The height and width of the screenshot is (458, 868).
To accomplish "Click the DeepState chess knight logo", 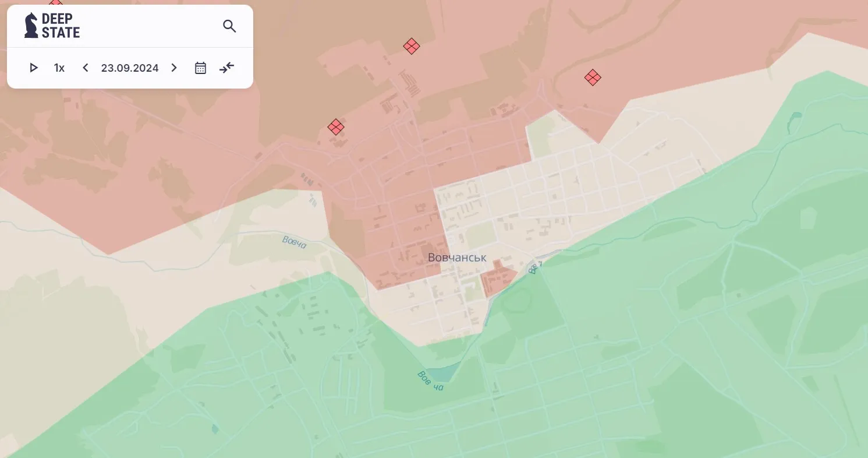I will click(x=31, y=26).
